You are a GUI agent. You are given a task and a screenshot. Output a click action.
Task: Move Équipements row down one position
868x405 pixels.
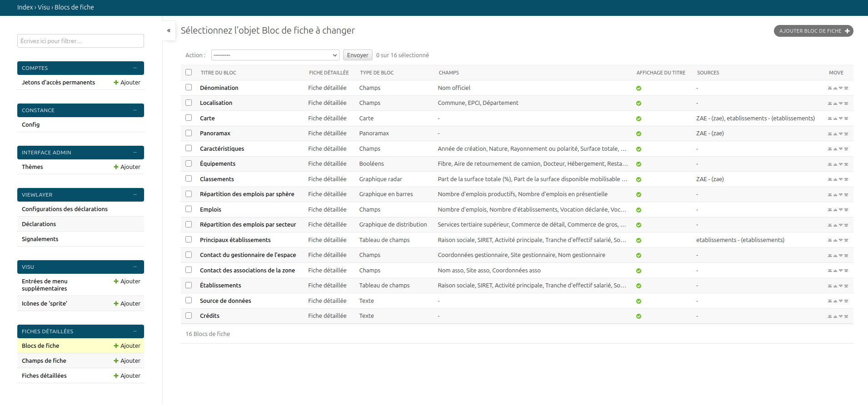point(841,164)
